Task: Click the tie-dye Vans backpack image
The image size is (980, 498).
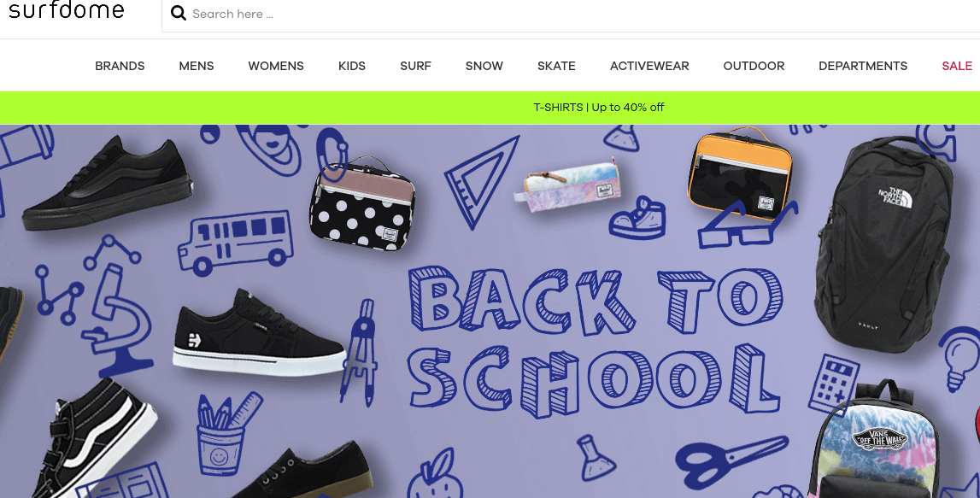Action: [875, 443]
